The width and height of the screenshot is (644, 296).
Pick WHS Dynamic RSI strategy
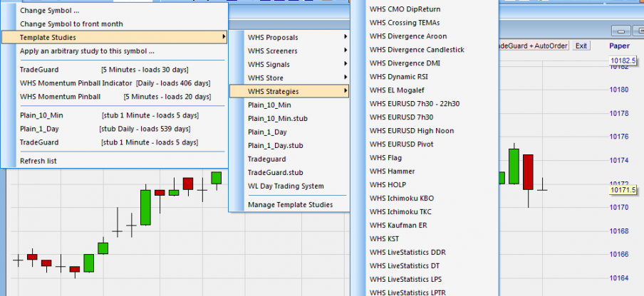tap(425, 77)
